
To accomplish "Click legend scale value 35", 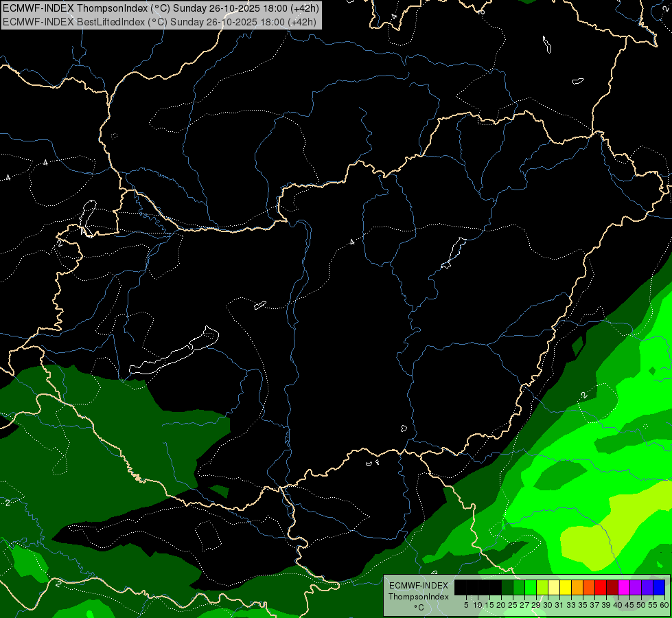I will pyautogui.click(x=583, y=605).
